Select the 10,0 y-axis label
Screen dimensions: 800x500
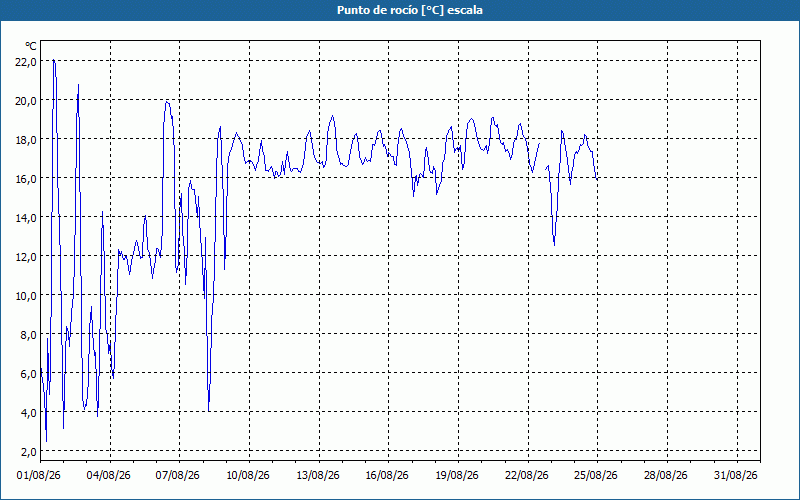pos(28,296)
